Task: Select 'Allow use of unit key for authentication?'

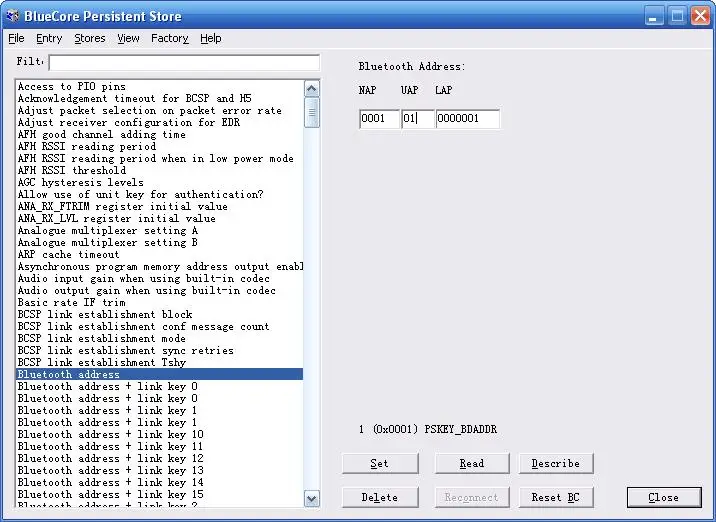Action: point(159,194)
